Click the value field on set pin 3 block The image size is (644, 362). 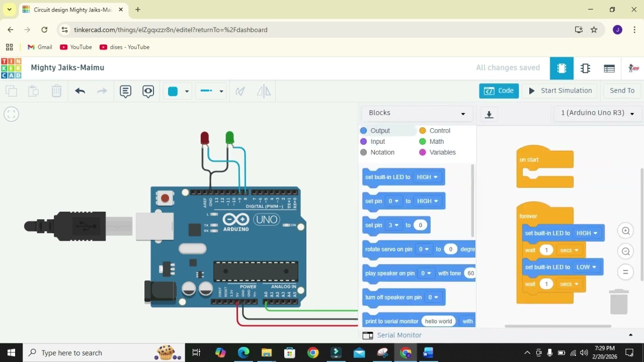[421, 225]
